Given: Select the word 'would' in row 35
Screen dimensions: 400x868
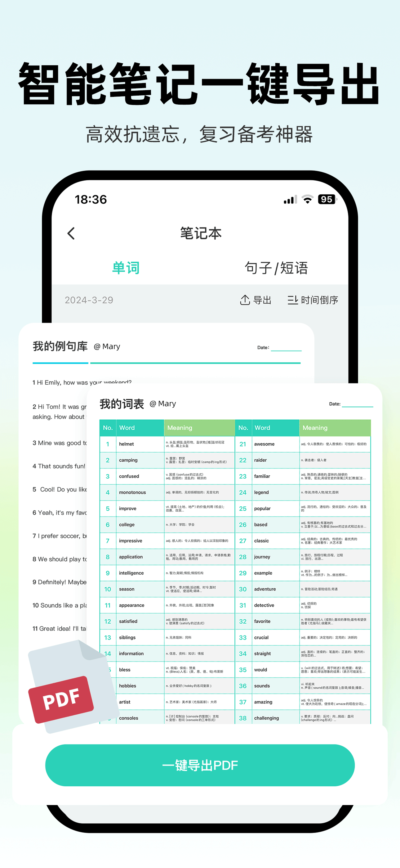Looking at the screenshot, I should pos(260,670).
